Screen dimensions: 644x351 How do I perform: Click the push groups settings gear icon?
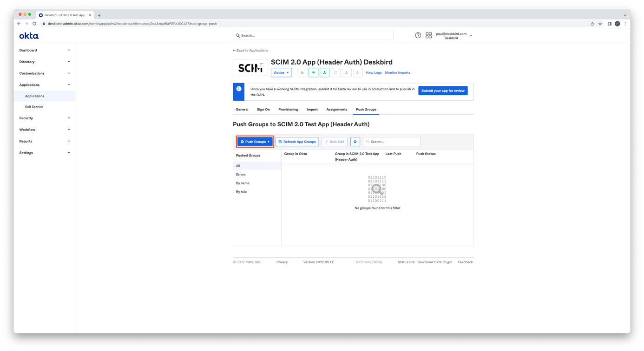[x=355, y=142]
